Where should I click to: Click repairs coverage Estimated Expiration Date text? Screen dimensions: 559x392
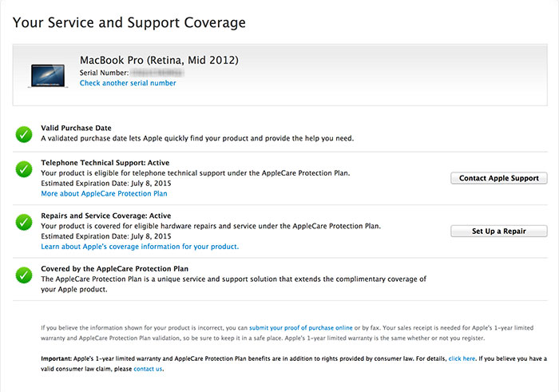(x=106, y=236)
